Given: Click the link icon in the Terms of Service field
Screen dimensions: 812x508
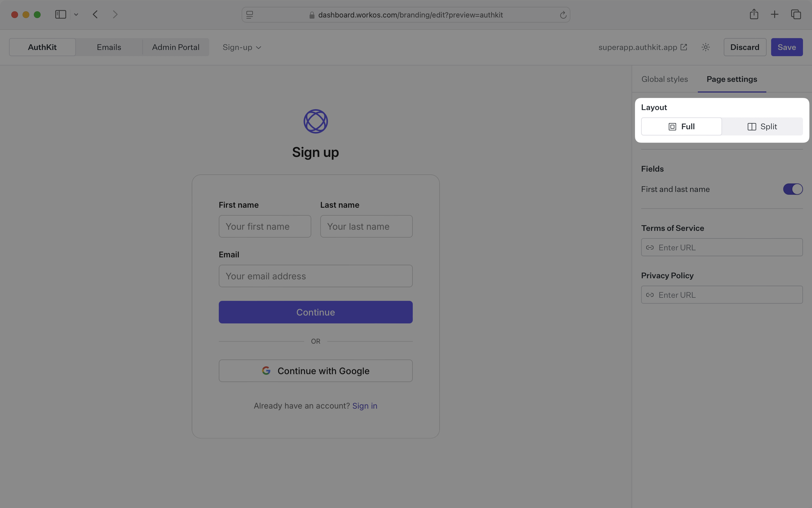Looking at the screenshot, I should (x=650, y=247).
